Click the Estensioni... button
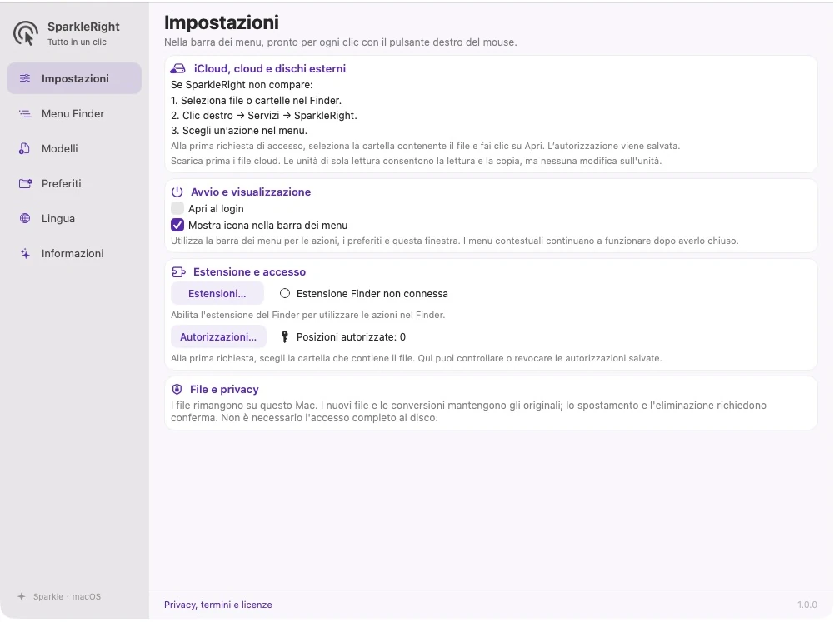Screen dimensions: 840x622 [x=217, y=293]
